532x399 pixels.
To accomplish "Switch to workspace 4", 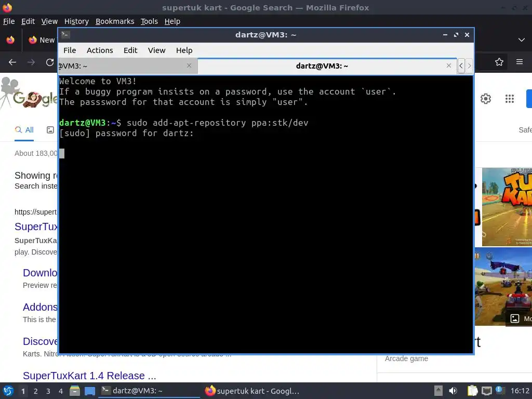I will [x=61, y=391].
